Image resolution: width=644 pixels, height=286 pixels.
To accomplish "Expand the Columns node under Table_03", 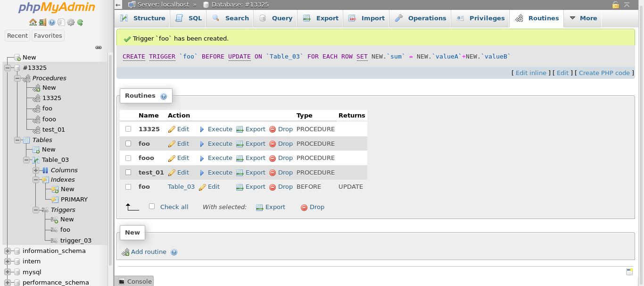I will pyautogui.click(x=35, y=170).
